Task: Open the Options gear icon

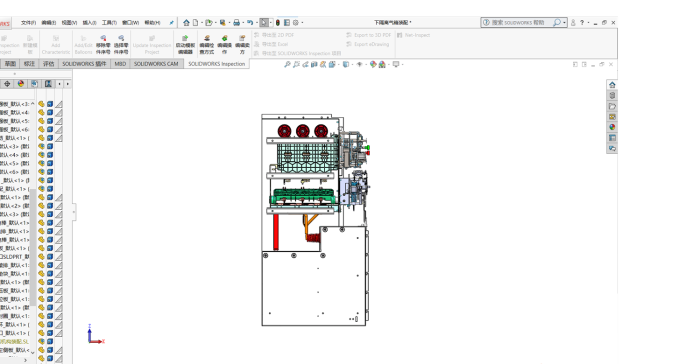Action: [x=296, y=23]
